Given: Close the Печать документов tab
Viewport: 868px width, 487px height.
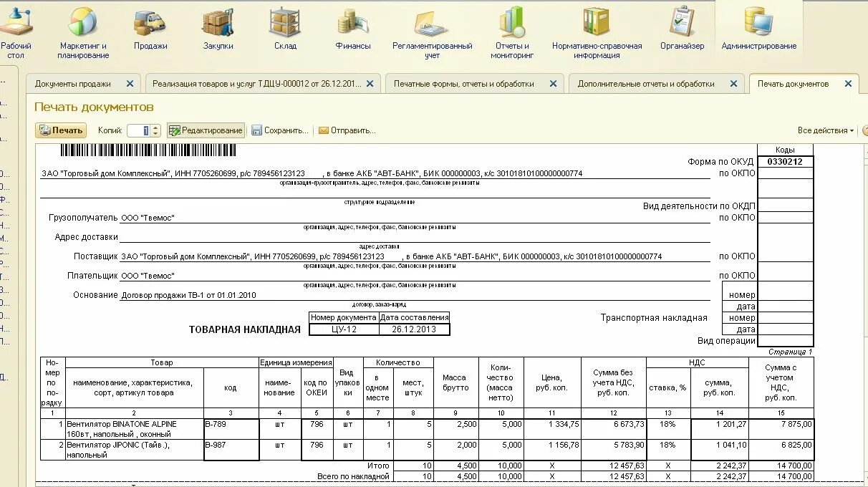Looking at the screenshot, I should [x=848, y=84].
